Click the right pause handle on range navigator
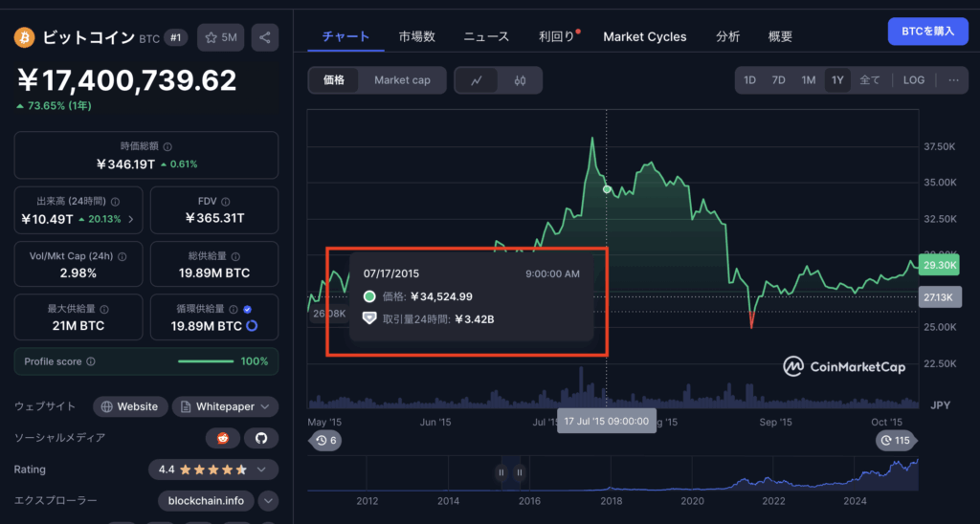The width and height of the screenshot is (980, 524). click(520, 472)
